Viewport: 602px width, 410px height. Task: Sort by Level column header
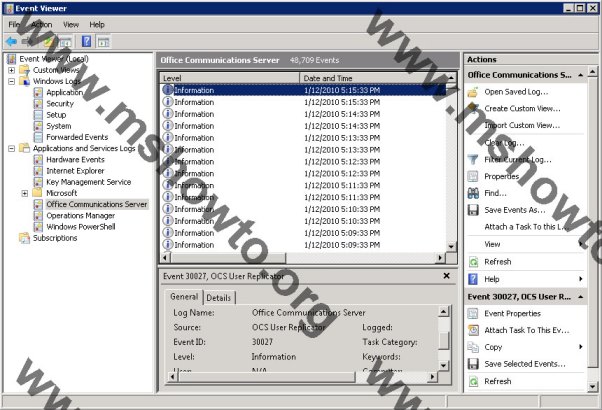(x=230, y=78)
